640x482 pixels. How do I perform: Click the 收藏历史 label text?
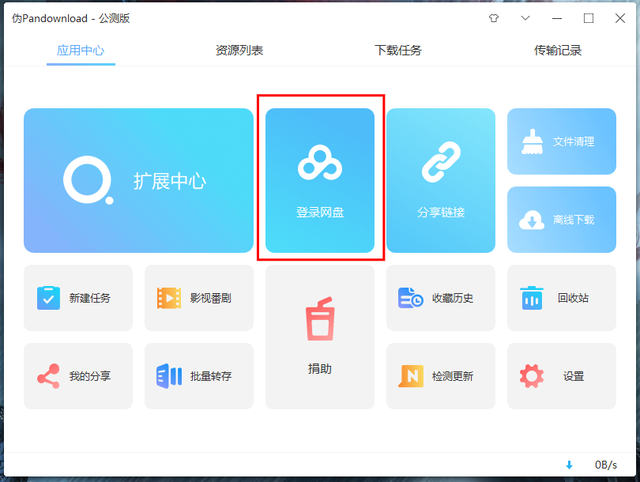(x=453, y=298)
